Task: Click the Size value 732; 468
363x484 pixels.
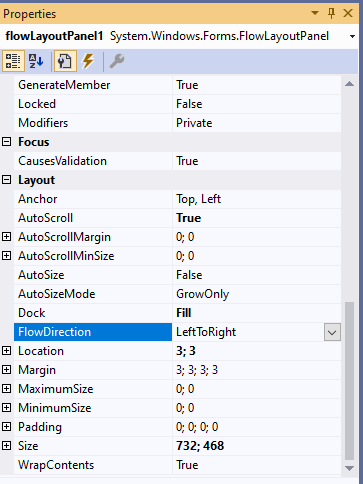Action: click(200, 446)
